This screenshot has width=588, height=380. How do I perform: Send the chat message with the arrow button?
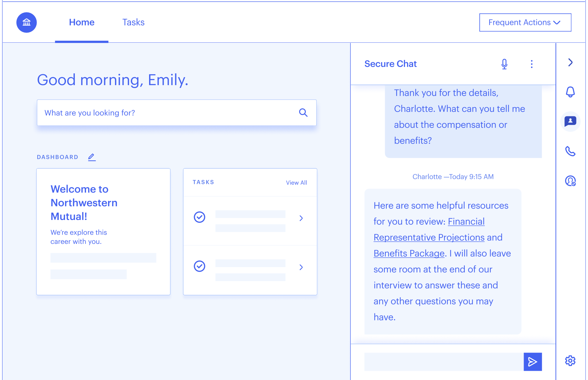click(x=533, y=362)
